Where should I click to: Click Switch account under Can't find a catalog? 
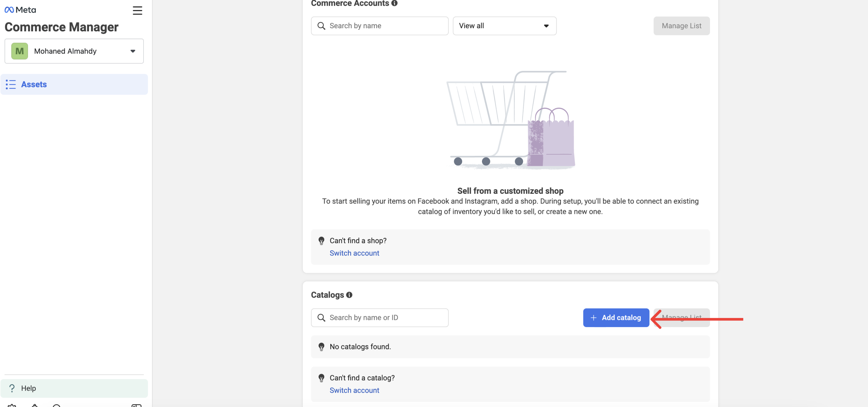pyautogui.click(x=354, y=390)
